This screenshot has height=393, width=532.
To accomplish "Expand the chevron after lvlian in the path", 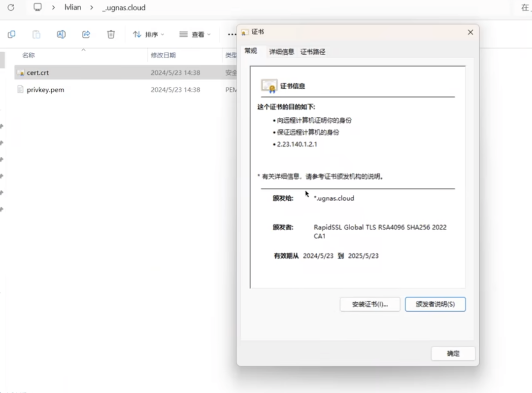I will point(92,7).
